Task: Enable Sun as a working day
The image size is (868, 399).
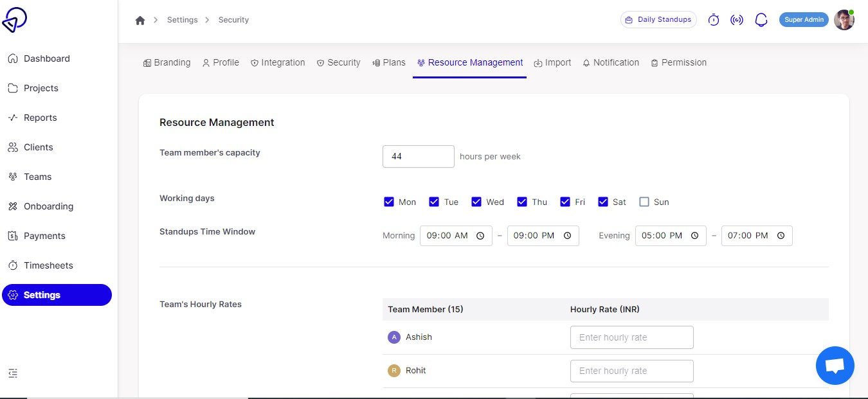Action: click(x=644, y=201)
